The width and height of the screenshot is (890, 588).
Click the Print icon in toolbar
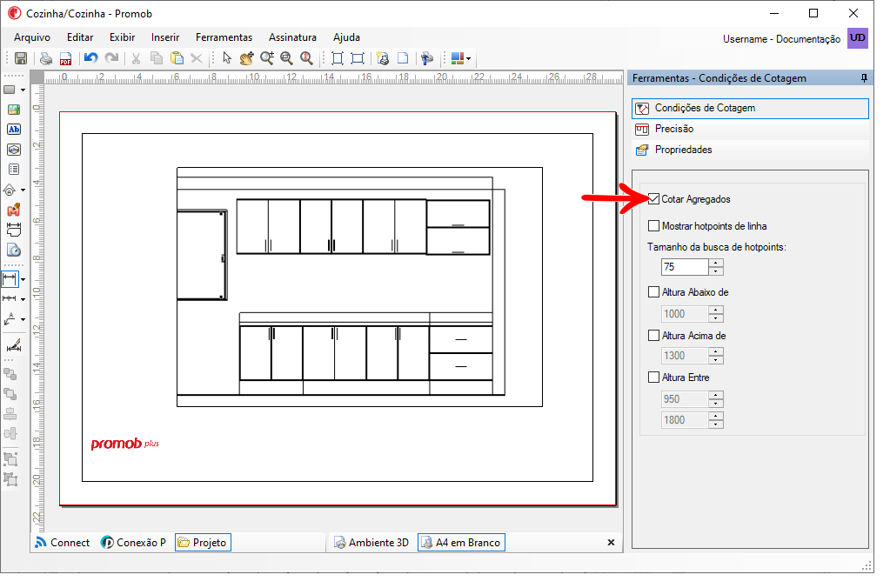(x=46, y=59)
